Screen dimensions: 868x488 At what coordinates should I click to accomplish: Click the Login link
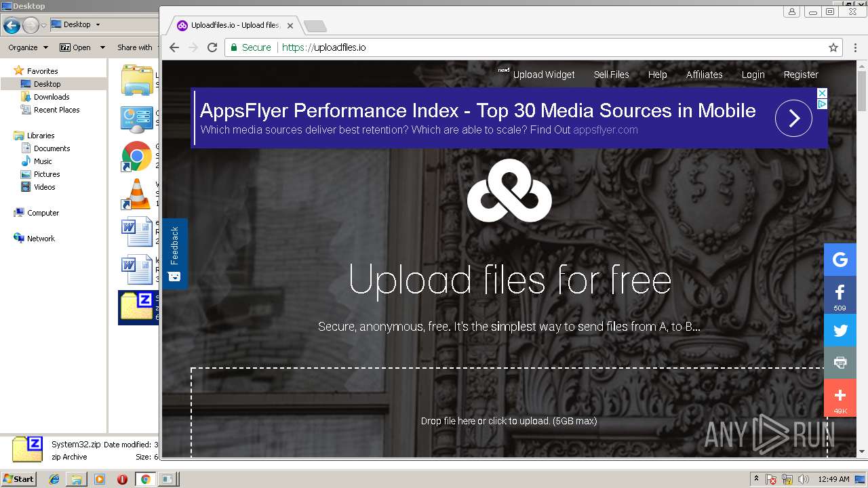[753, 75]
